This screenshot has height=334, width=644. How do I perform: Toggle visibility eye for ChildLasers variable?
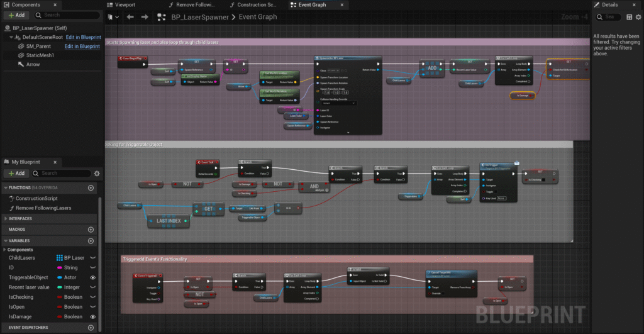(93, 258)
